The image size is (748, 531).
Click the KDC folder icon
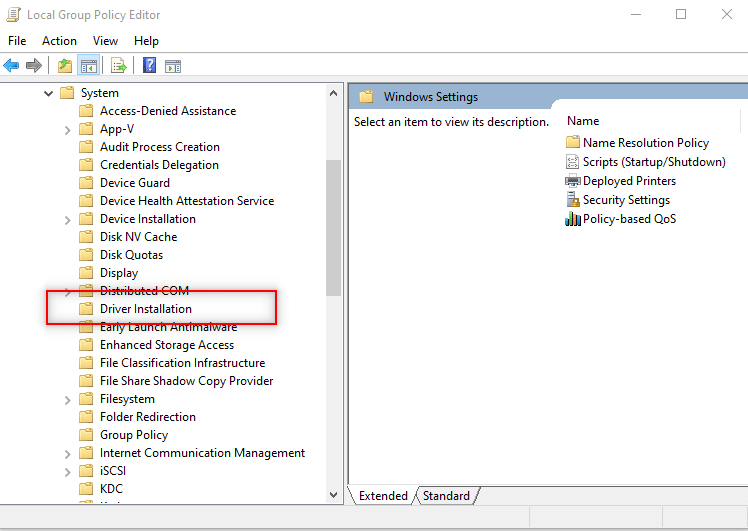(86, 489)
